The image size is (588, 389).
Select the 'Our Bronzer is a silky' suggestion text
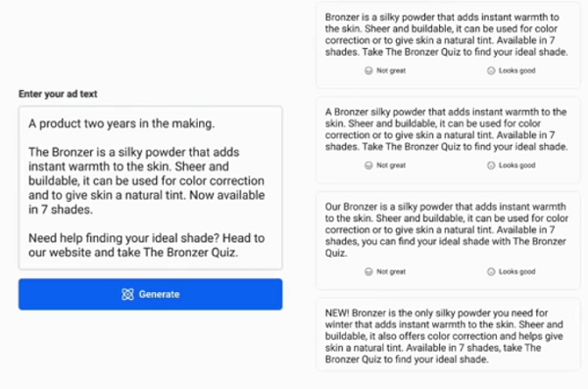coord(446,229)
